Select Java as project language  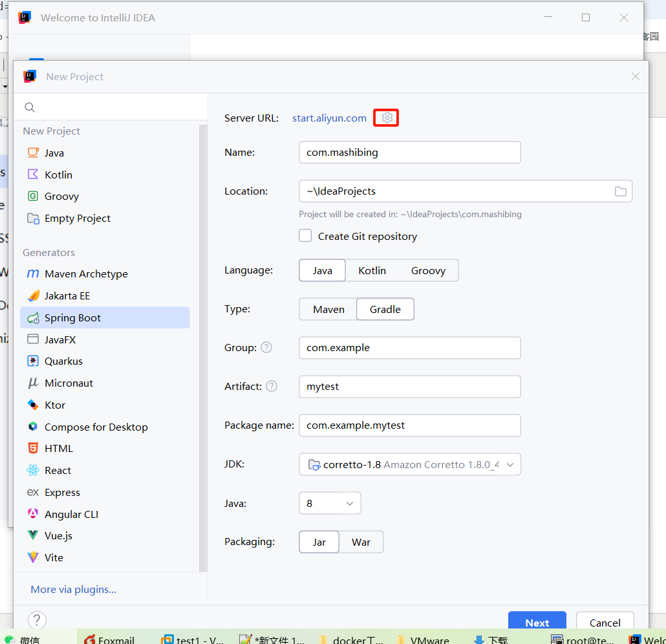323,271
